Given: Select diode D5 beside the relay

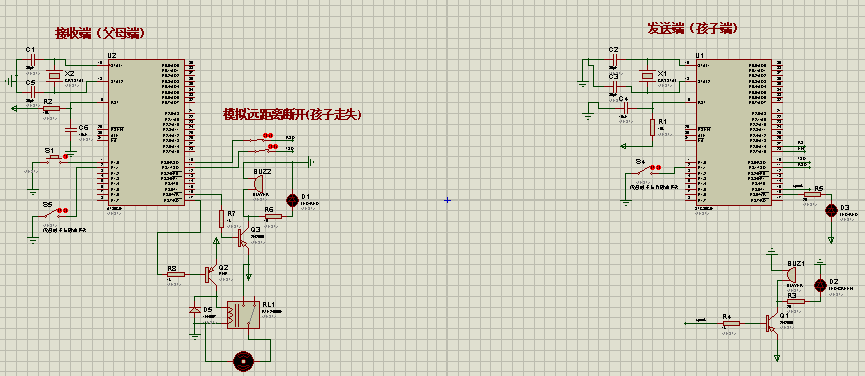Looking at the screenshot, I should coord(195,310).
